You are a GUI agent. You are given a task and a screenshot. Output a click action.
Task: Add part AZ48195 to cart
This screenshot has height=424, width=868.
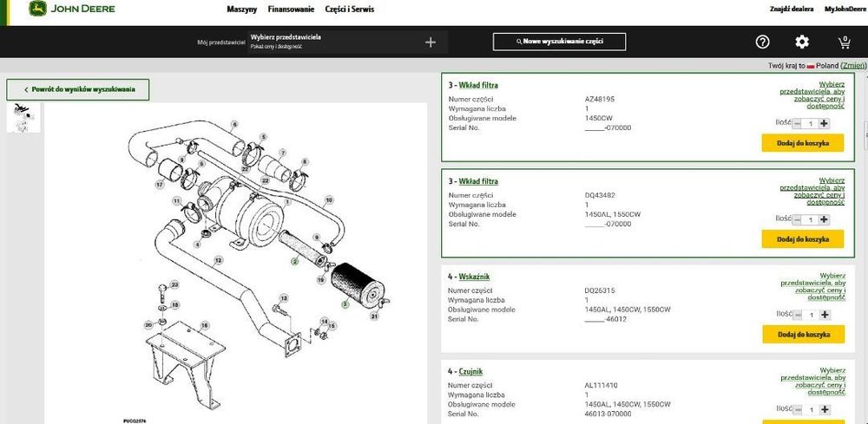[x=803, y=142]
